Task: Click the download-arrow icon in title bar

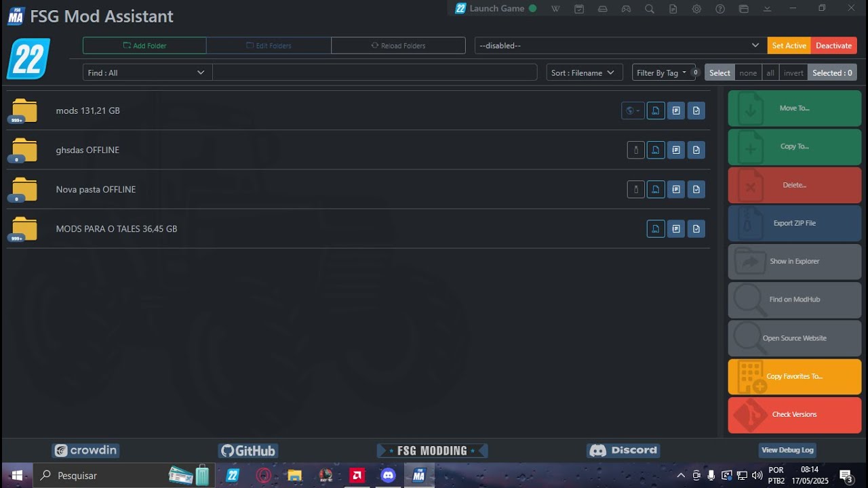Action: point(767,9)
